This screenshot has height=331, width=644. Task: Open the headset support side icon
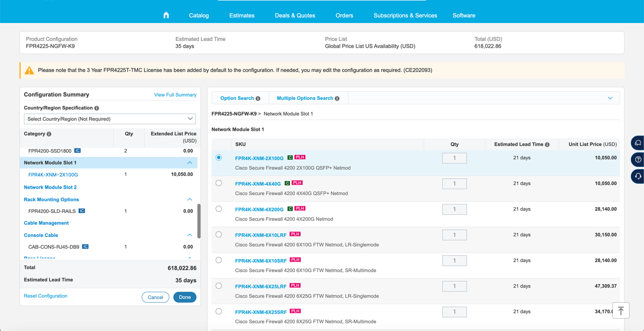[x=638, y=177]
